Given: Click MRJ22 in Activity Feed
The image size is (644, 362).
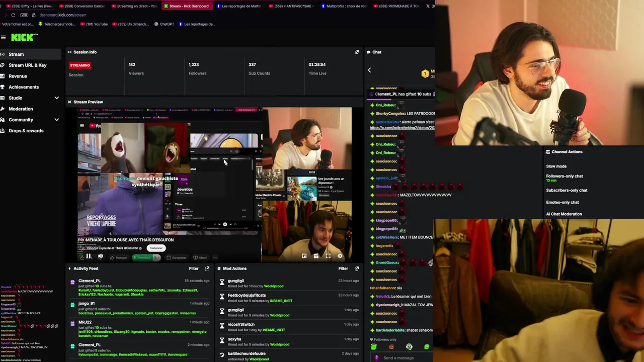Looking at the screenshot, I should (x=85, y=322).
